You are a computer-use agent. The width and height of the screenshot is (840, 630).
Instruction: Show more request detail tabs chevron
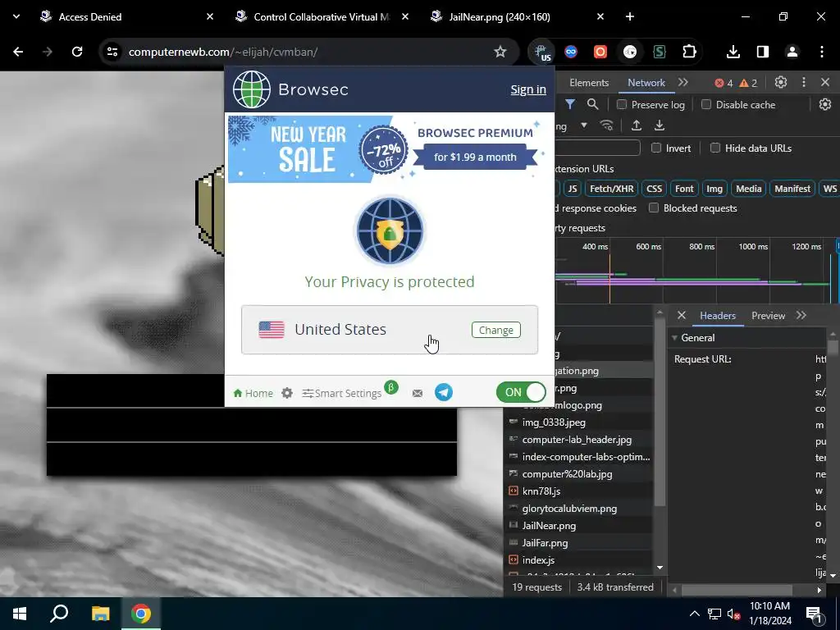tap(801, 316)
